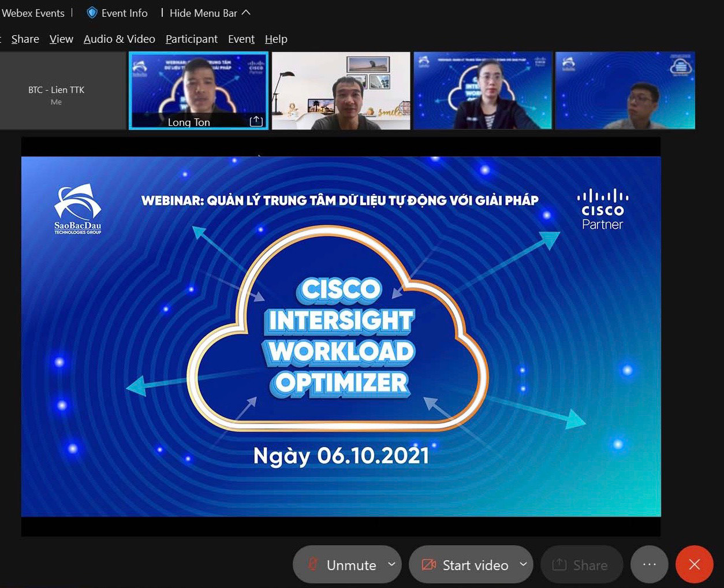The width and height of the screenshot is (724, 588).
Task: Select the BTC - Lien TTK participant tile
Action: pyautogui.click(x=62, y=91)
